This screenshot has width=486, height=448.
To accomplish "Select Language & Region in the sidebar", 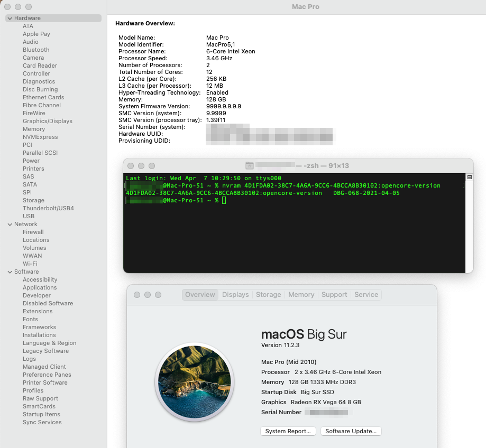I will 49,343.
